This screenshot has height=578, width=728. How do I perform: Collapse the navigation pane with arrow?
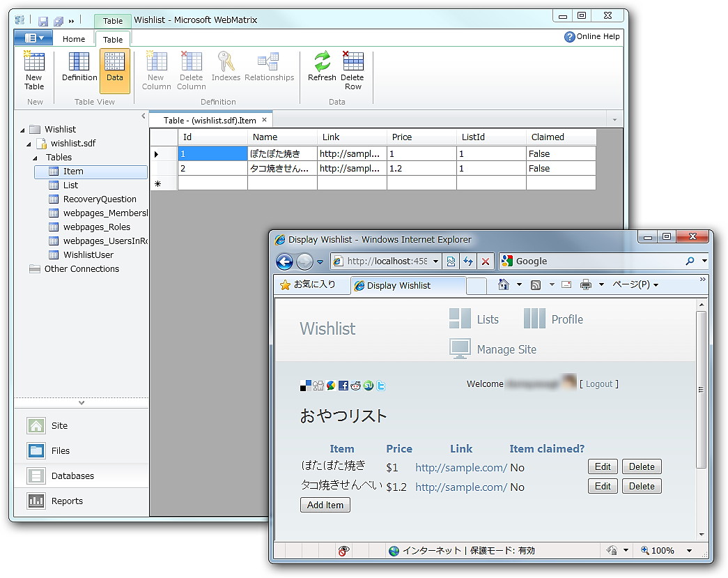pyautogui.click(x=143, y=116)
